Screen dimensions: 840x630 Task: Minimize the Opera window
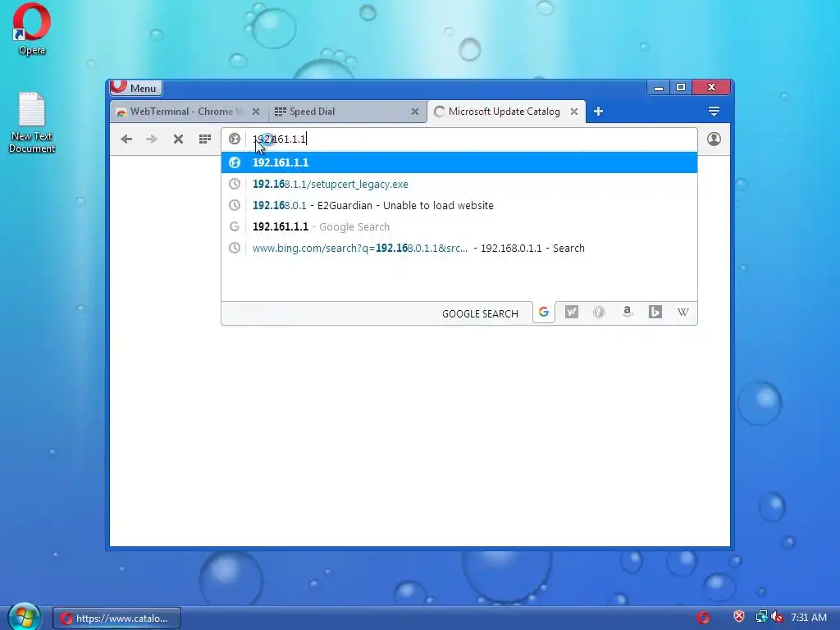[x=659, y=87]
